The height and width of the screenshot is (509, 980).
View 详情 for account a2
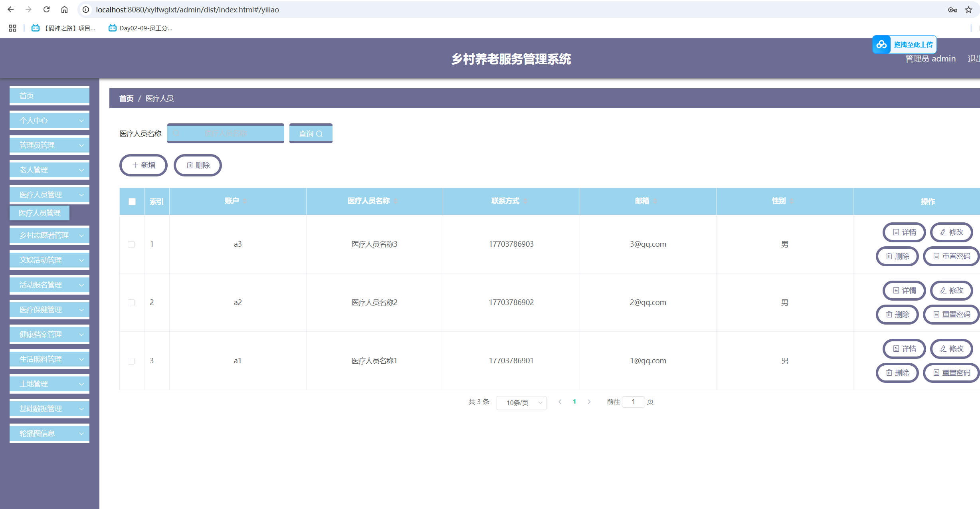904,291
